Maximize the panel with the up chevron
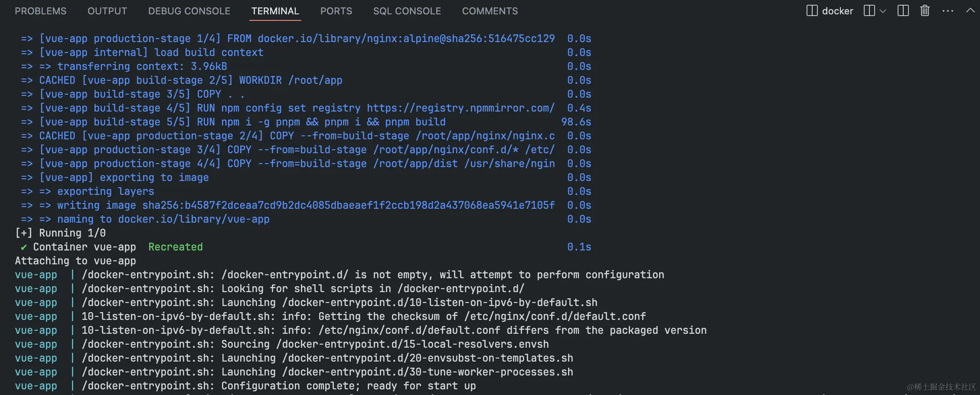This screenshot has height=395, width=980. coord(970,11)
